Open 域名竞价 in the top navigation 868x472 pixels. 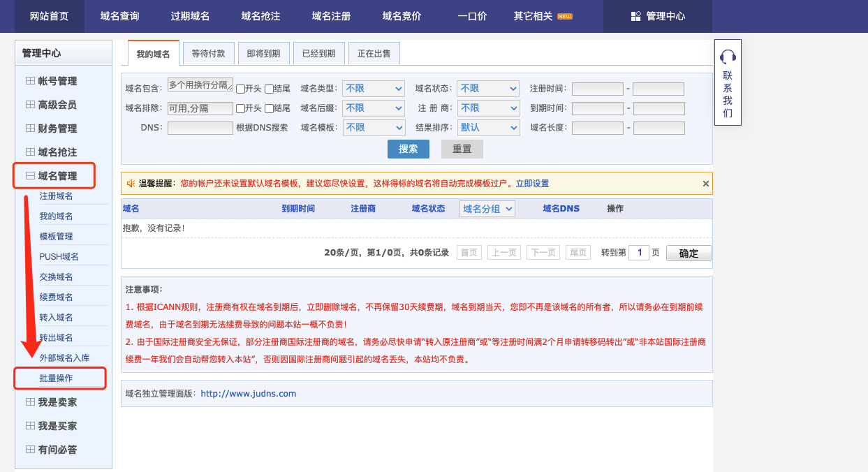pyautogui.click(x=402, y=16)
